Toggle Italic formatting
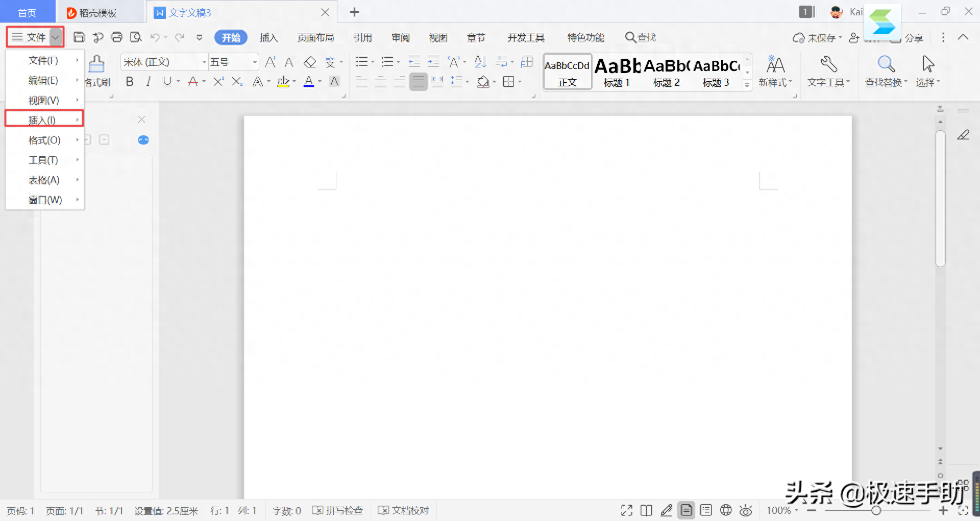This screenshot has width=980, height=521. coord(149,82)
